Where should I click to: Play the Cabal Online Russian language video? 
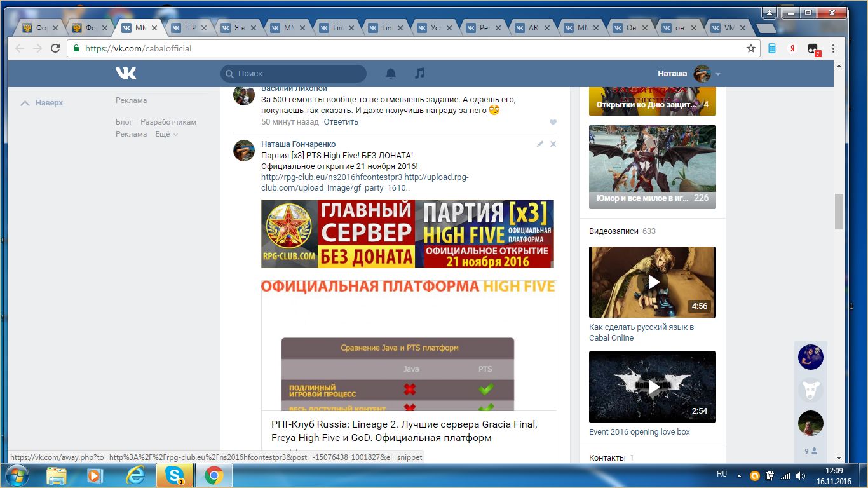click(653, 282)
